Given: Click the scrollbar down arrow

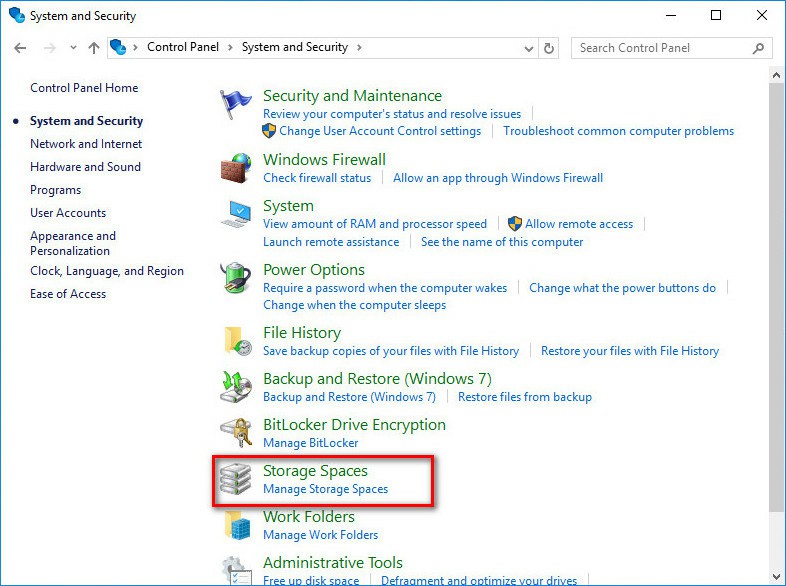Looking at the screenshot, I should (776, 575).
